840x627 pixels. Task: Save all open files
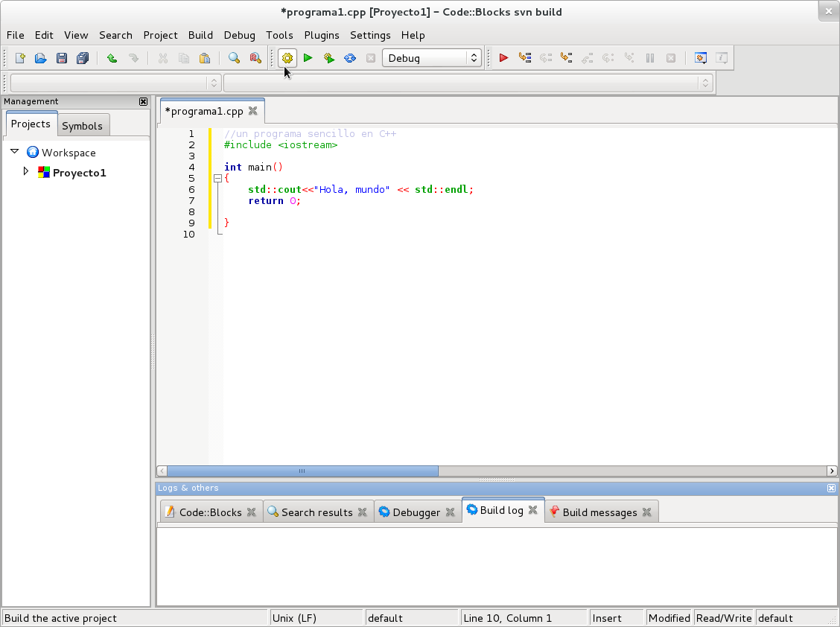point(83,57)
